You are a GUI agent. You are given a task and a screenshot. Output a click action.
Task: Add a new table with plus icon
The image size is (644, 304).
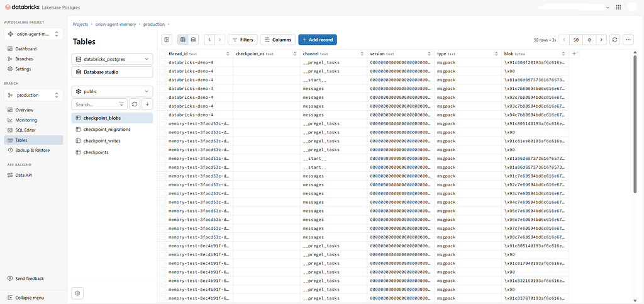(147, 104)
